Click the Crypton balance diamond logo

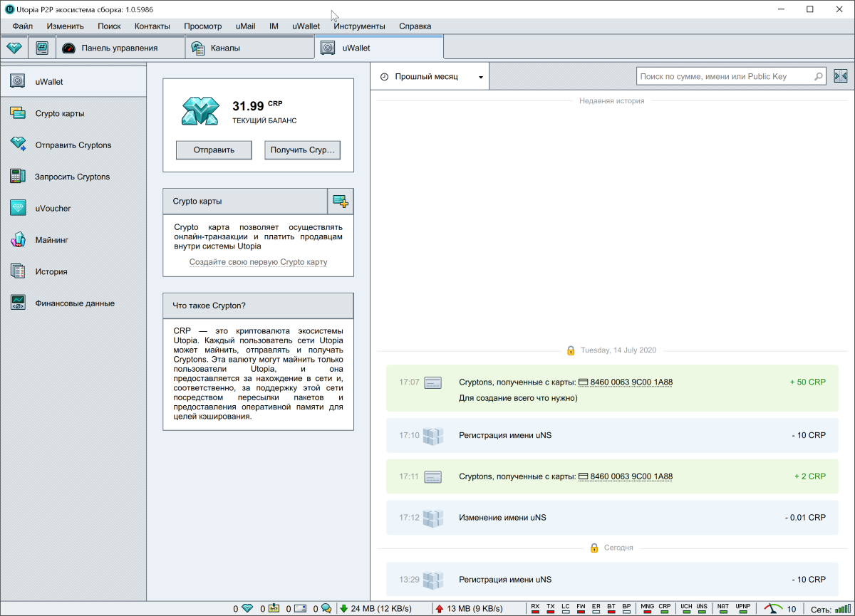[200, 110]
